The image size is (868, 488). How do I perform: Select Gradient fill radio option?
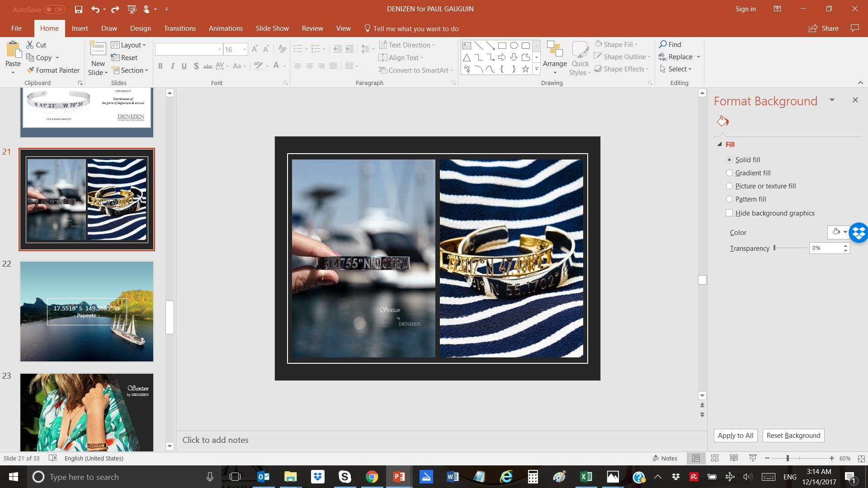click(x=729, y=173)
